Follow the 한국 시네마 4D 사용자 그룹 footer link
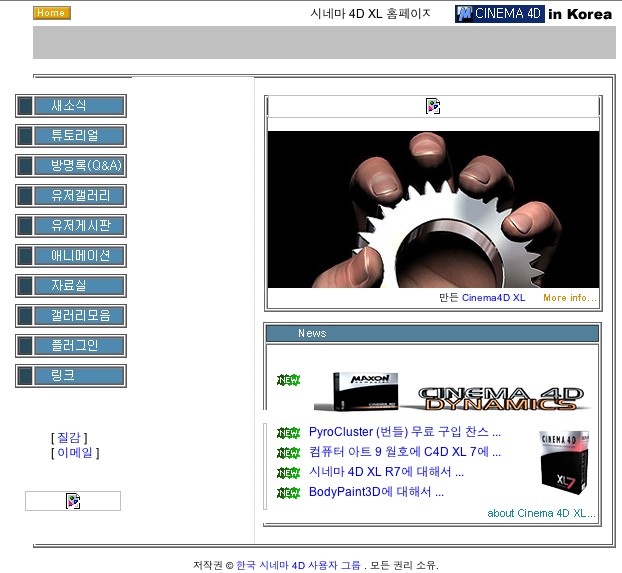The height and width of the screenshot is (573, 622). pos(298,565)
